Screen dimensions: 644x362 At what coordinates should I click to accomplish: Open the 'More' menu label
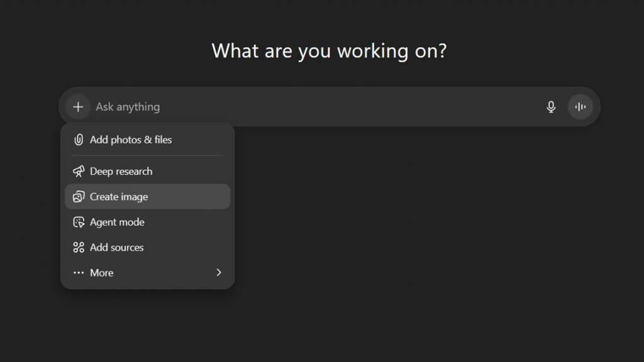(102, 273)
